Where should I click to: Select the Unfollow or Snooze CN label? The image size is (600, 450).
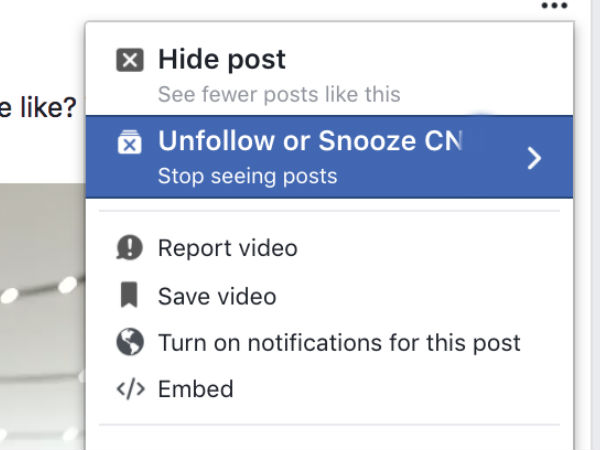coord(310,142)
